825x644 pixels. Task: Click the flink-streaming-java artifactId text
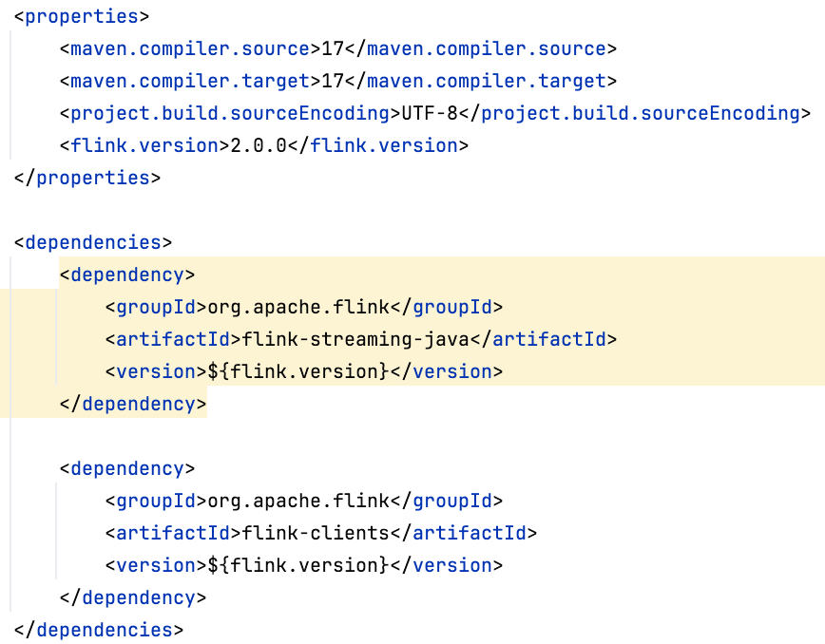[x=355, y=339]
